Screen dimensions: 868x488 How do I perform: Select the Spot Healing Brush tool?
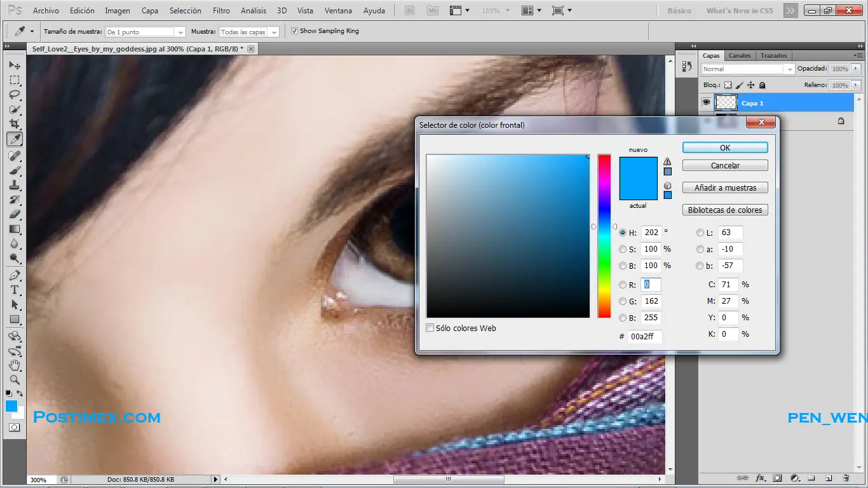point(15,156)
